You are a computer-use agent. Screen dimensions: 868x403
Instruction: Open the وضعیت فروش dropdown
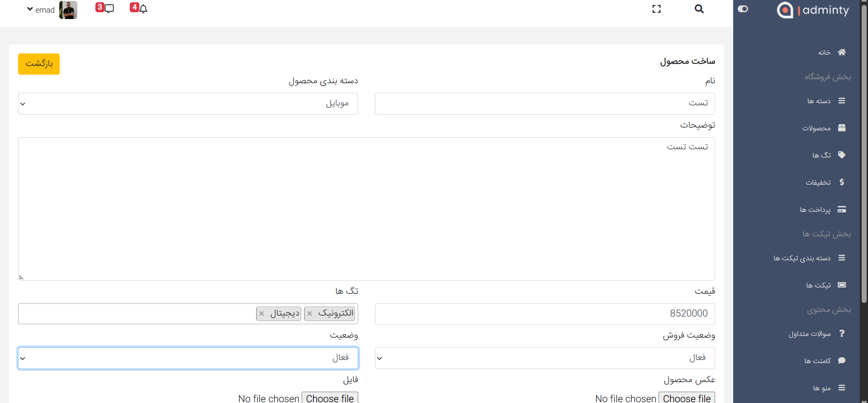[545, 358]
